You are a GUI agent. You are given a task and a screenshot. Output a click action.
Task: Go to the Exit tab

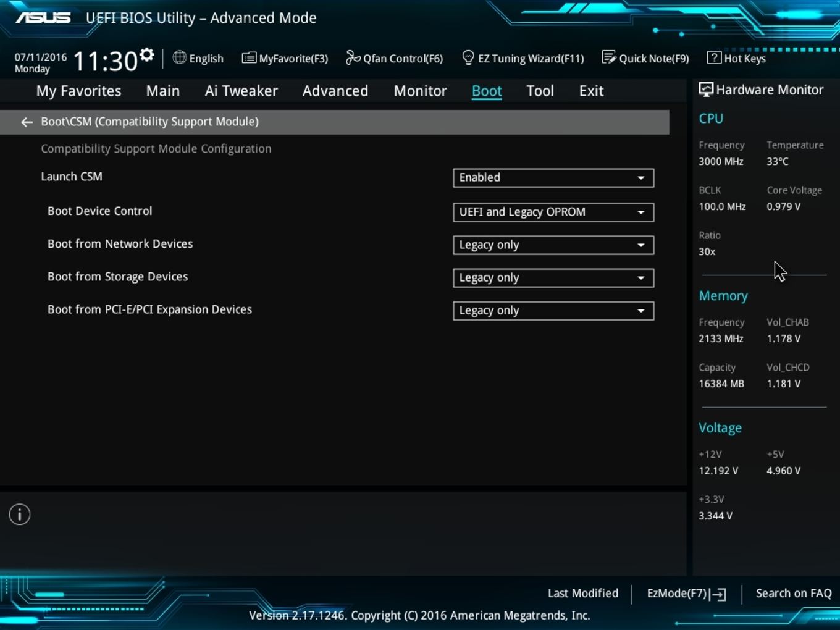[x=591, y=91]
